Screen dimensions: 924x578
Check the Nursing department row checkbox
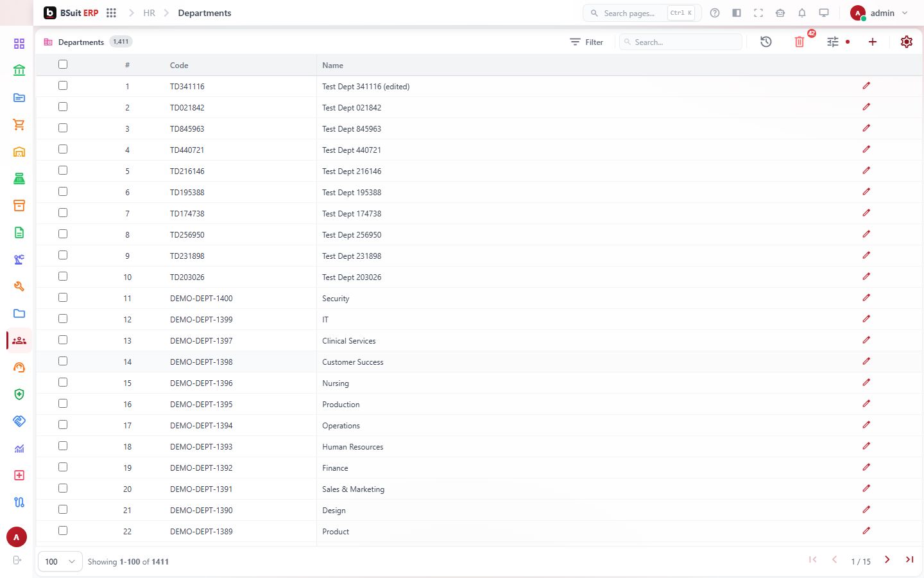[63, 382]
